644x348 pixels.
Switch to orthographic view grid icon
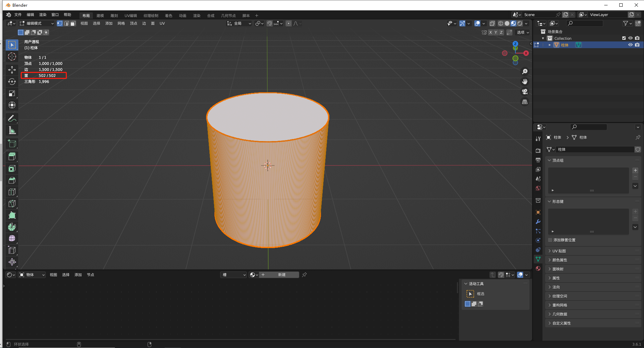pyautogui.click(x=525, y=102)
